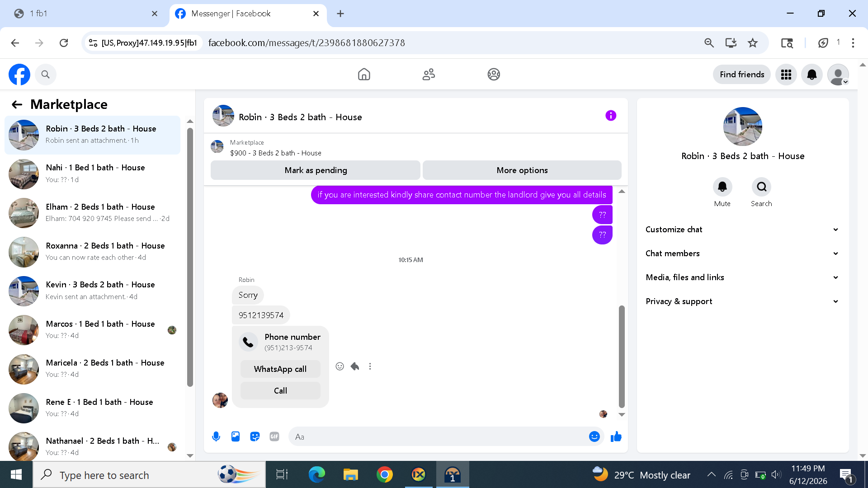This screenshot has width=868, height=488.
Task: Open a new browser tab
Action: tap(340, 14)
